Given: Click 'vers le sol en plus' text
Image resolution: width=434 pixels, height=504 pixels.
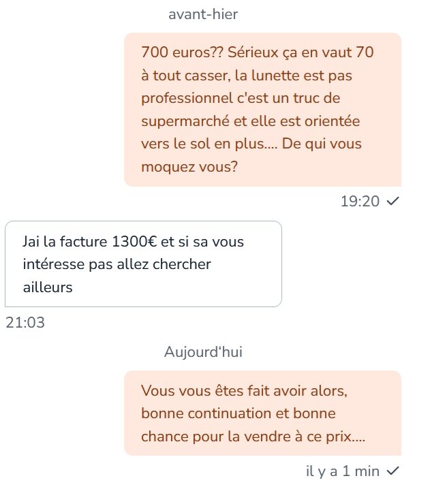Looking at the screenshot, I should coord(202,144).
